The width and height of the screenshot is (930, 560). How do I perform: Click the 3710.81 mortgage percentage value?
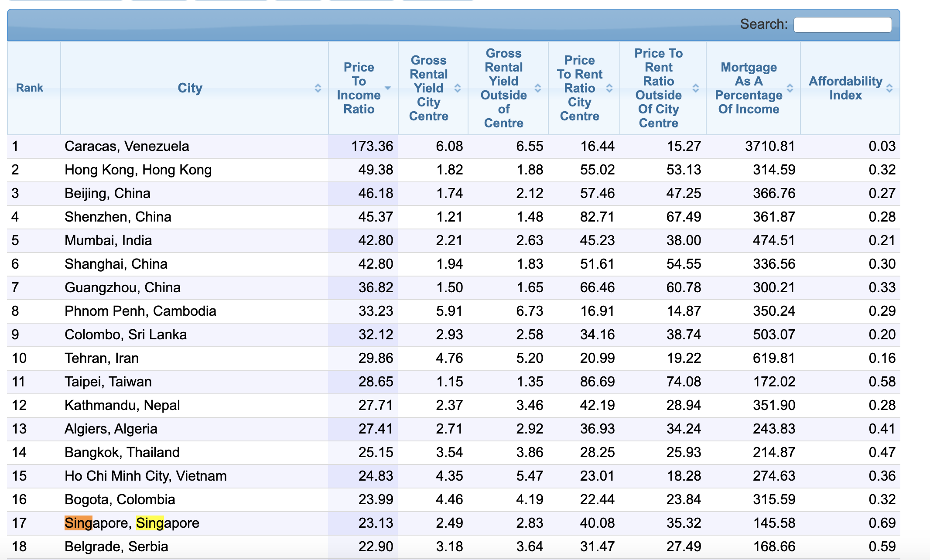pos(770,146)
